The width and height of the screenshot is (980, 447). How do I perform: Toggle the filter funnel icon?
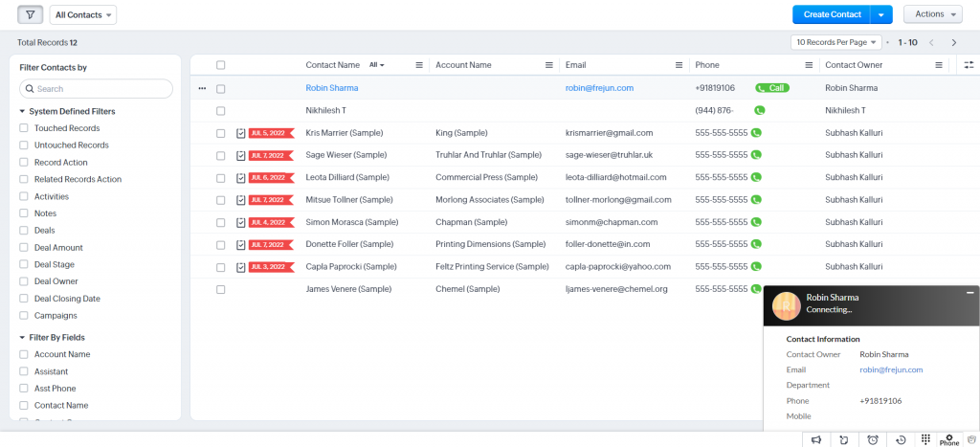[x=30, y=14]
